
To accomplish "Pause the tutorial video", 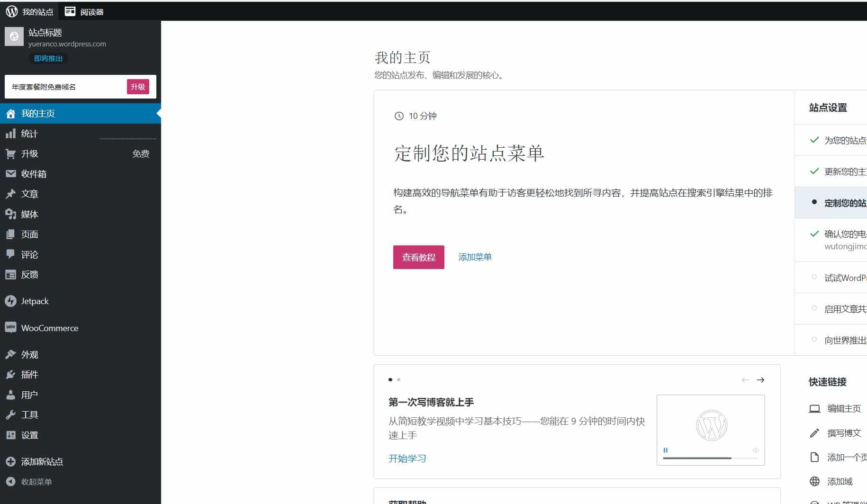I will [x=665, y=450].
